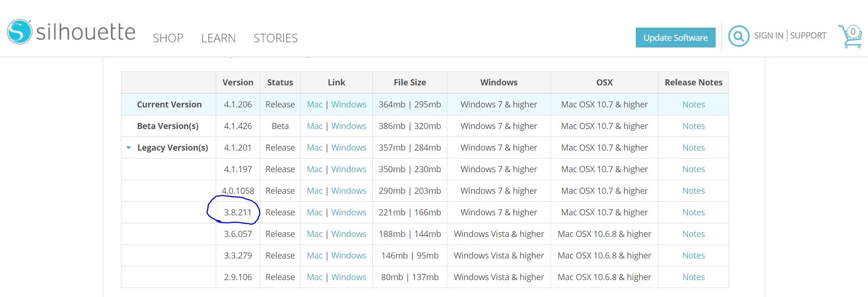Download Mac link for version 3.8.211
The width and height of the screenshot is (868, 297).
pos(315,213)
